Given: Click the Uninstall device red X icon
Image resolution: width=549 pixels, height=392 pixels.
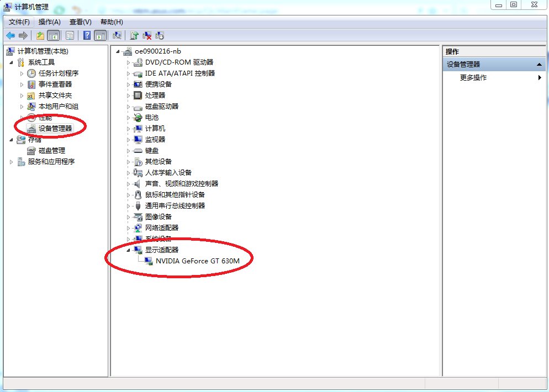Looking at the screenshot, I should (x=147, y=36).
